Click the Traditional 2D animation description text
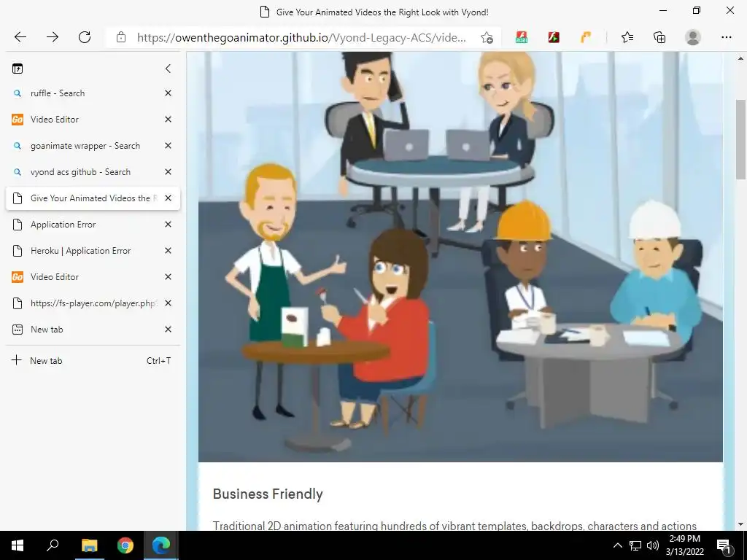Viewport: 747px width, 560px height. pos(454,526)
